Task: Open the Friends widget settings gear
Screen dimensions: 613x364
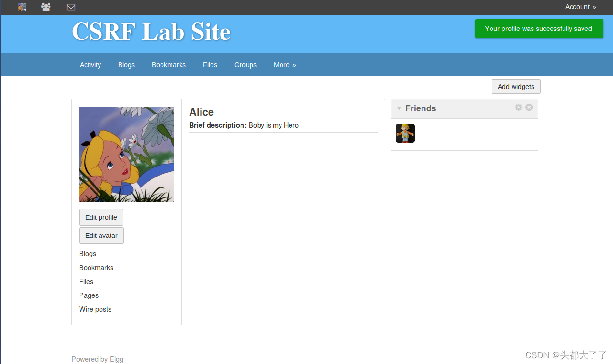Action: [518, 108]
